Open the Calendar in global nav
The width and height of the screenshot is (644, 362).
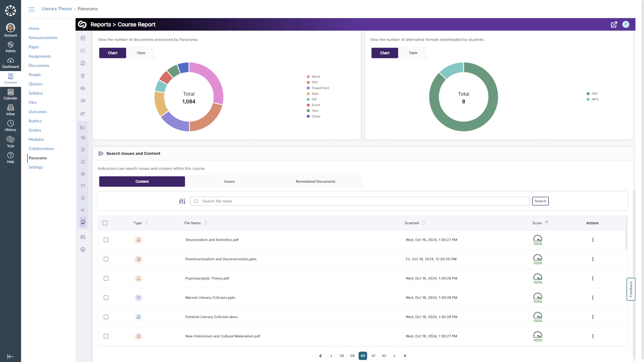click(10, 94)
